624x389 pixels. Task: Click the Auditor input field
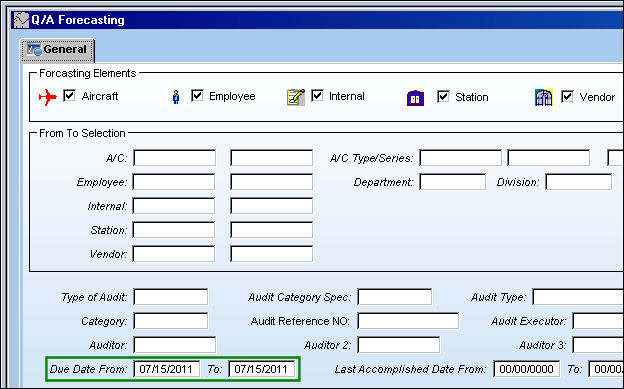(x=175, y=345)
